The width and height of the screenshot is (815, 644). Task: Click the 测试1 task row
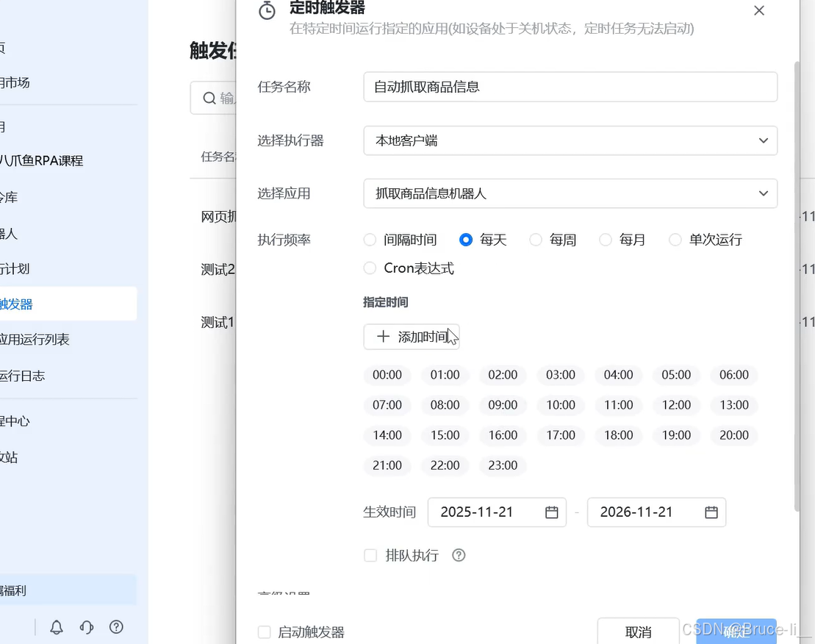click(x=218, y=322)
